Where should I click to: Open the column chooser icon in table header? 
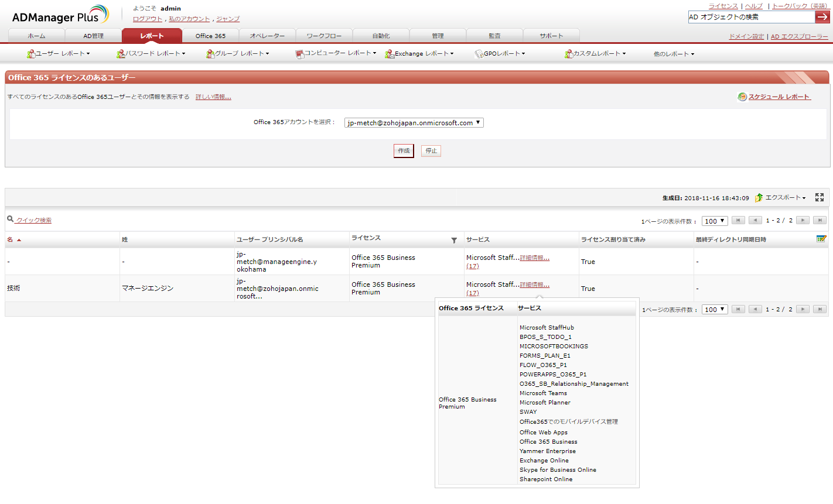point(821,239)
